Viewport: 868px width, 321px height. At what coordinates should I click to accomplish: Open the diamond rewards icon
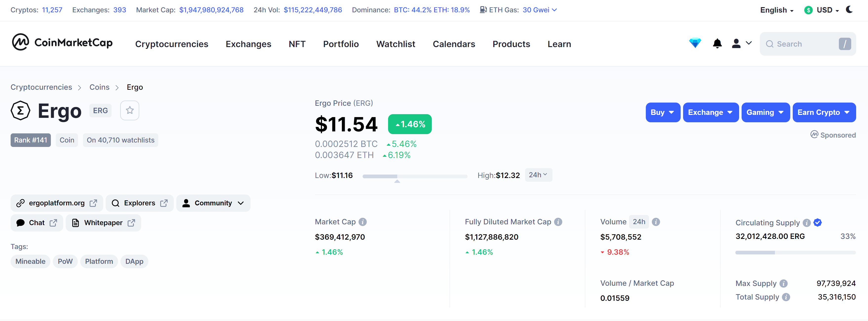pyautogui.click(x=695, y=43)
